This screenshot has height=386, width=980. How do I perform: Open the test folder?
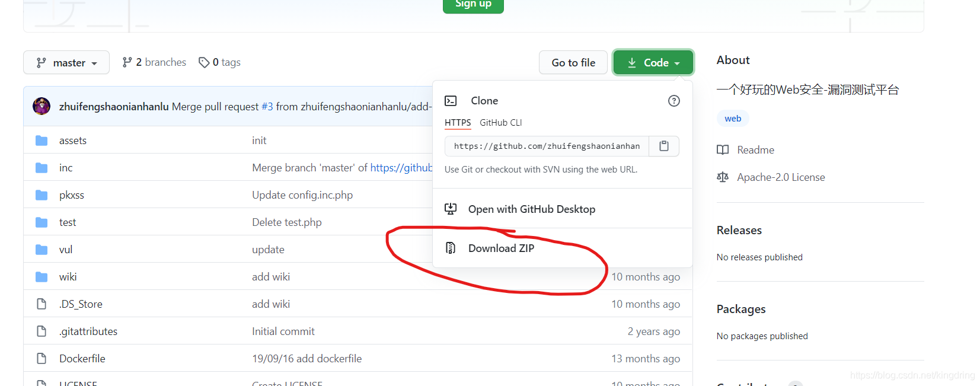[x=68, y=222]
